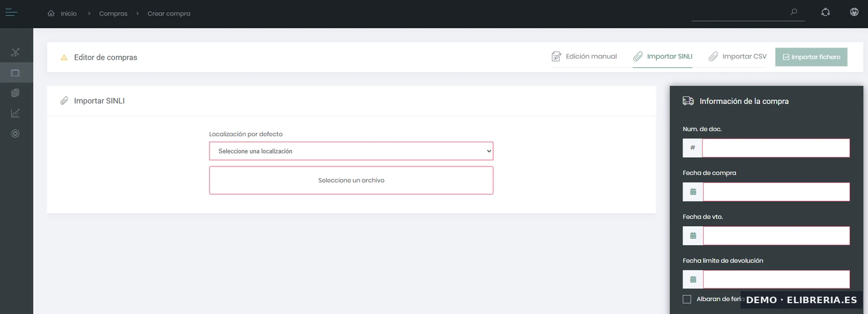Focus the Fecha de compra input field
The height and width of the screenshot is (314, 868).
[776, 192]
